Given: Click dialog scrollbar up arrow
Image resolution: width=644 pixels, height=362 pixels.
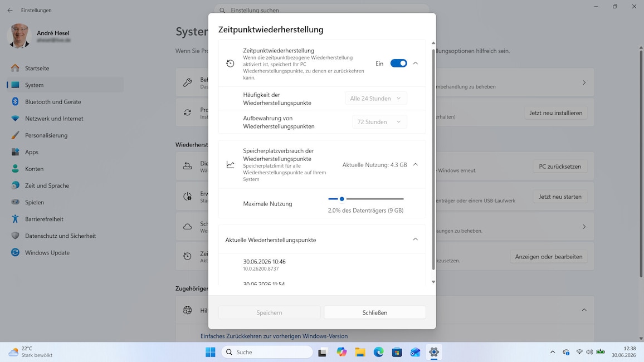Looking at the screenshot, I should (x=433, y=43).
